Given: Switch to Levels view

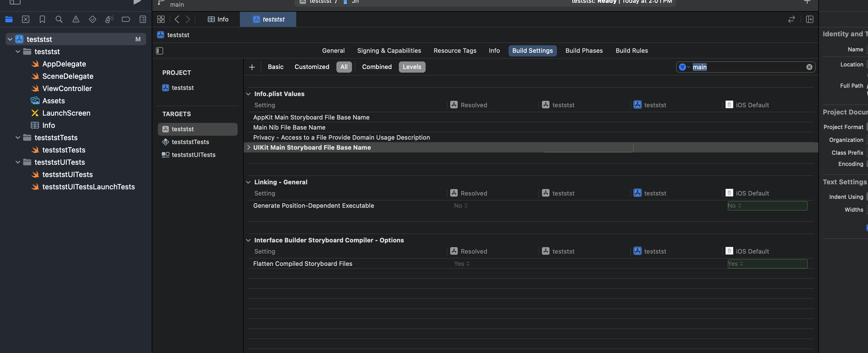Looking at the screenshot, I should (x=412, y=67).
